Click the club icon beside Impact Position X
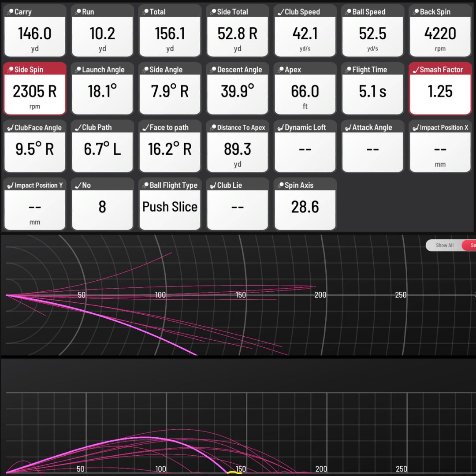Viewport: 476px width, 476px height. point(416,127)
